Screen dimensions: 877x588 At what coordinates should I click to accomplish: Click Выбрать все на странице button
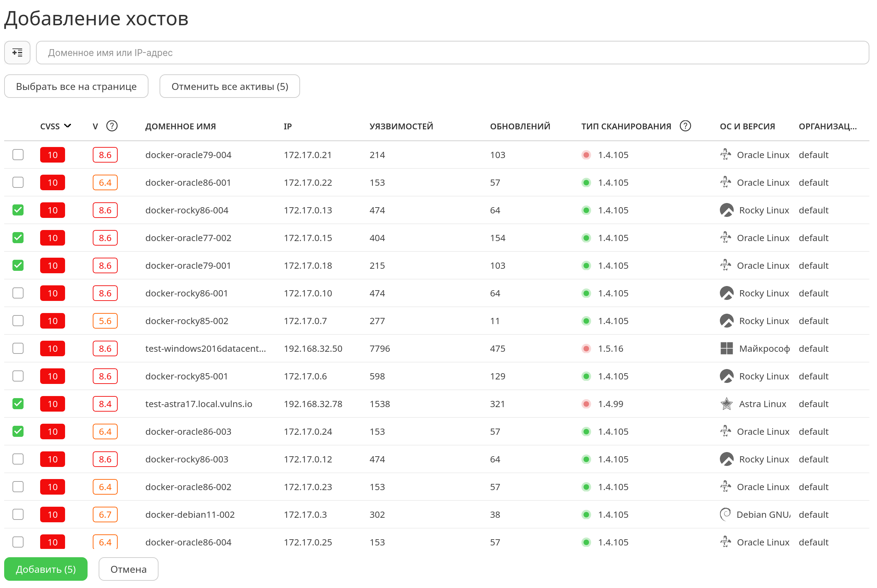(76, 86)
